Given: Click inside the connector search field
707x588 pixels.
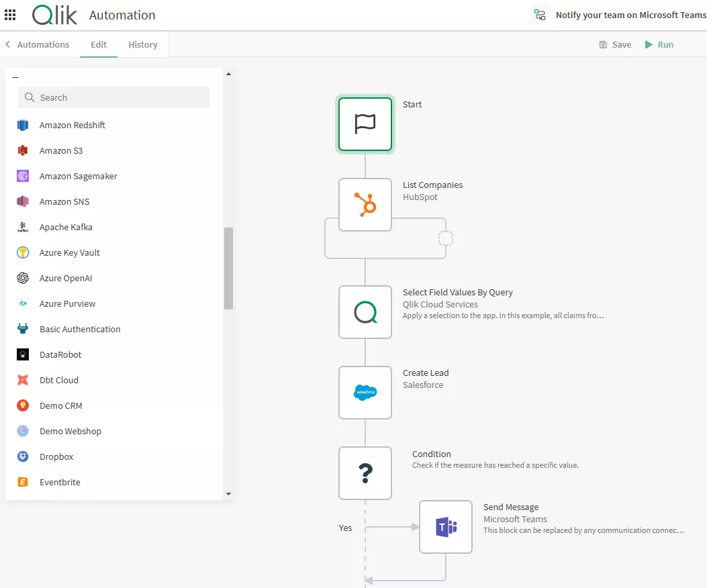Looking at the screenshot, I should click(113, 97).
